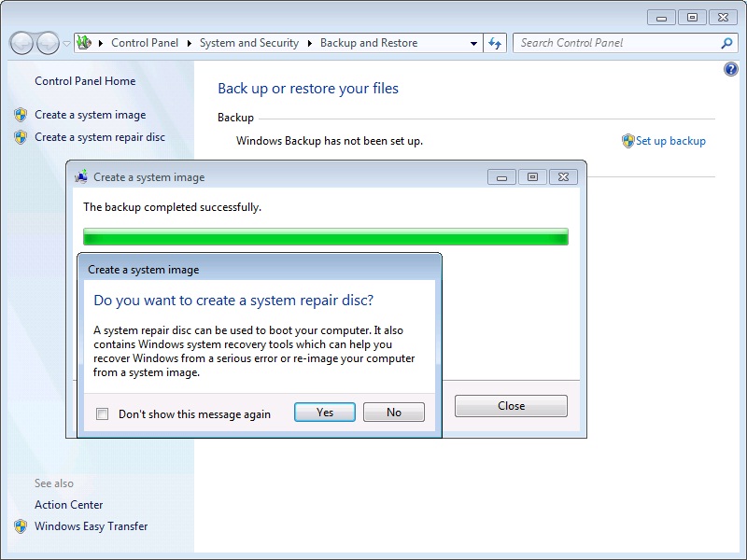Open Help via the blue question mark
Screen dimensions: 747x560
[x=731, y=70]
